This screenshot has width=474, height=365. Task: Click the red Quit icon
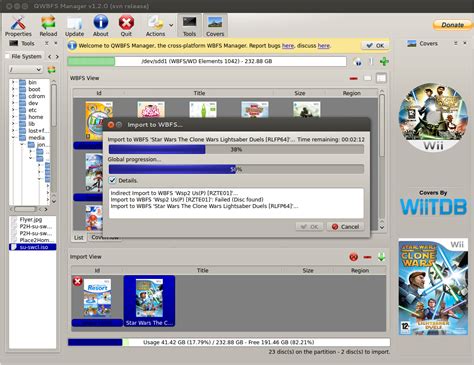[126, 26]
